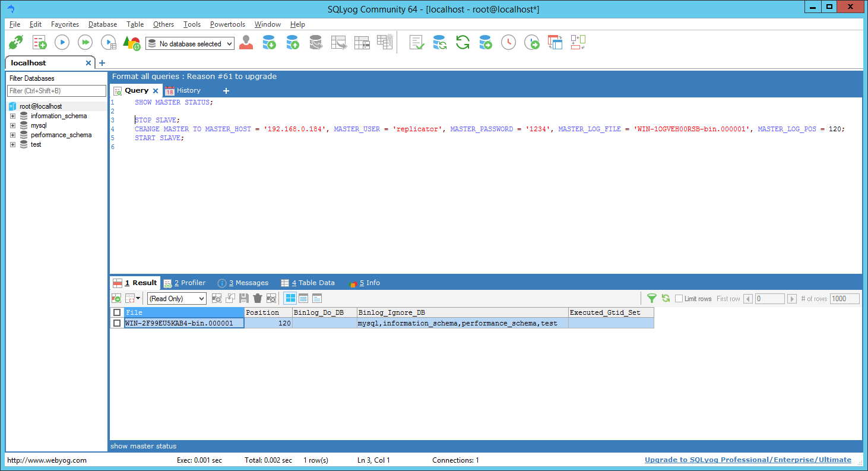Cancel changes icon in result toolbar

[271, 298]
